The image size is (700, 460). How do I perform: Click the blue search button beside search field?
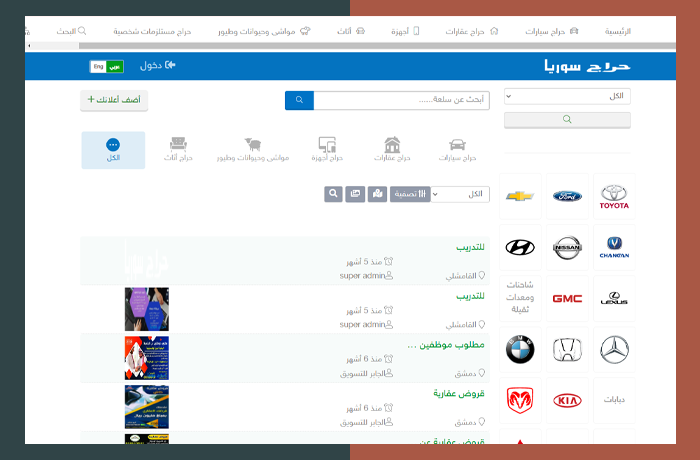(x=299, y=100)
